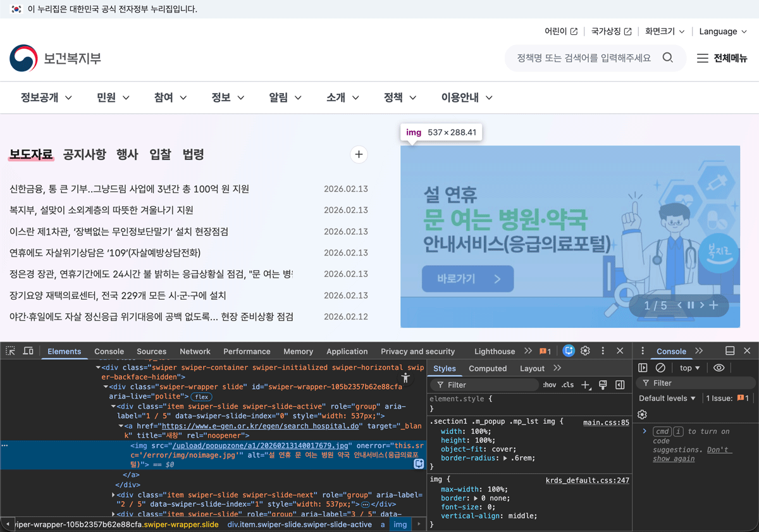Open DevTools settings via the gear icon
This screenshot has height=532, width=759.
coord(585,350)
